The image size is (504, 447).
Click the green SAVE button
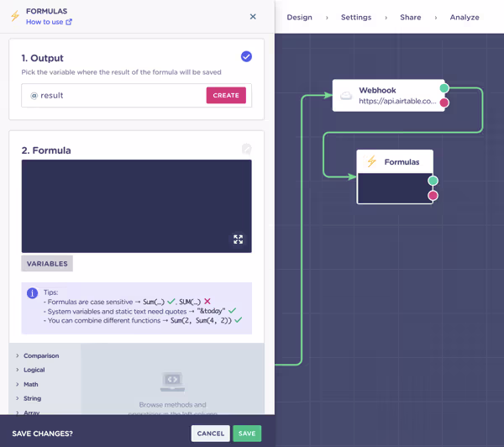click(247, 434)
